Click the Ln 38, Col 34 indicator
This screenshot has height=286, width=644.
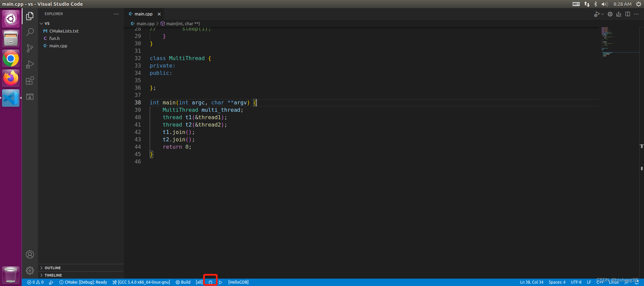532,282
